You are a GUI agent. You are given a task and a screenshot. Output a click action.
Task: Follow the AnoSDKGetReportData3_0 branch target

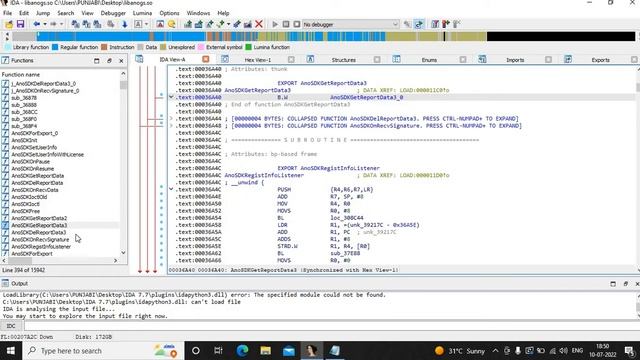point(366,98)
